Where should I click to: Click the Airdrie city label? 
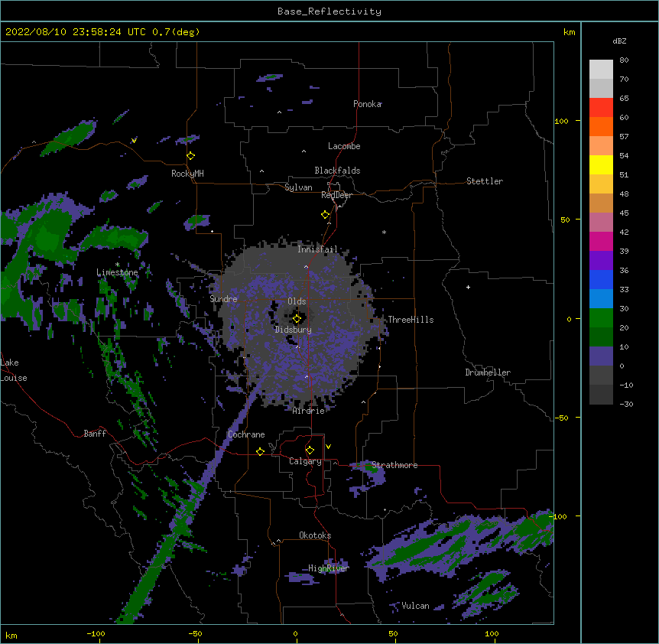point(309,411)
